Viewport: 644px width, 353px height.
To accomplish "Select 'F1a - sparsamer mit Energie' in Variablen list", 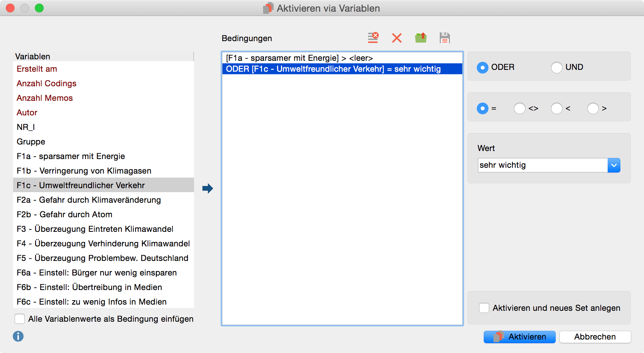I will coord(104,156).
